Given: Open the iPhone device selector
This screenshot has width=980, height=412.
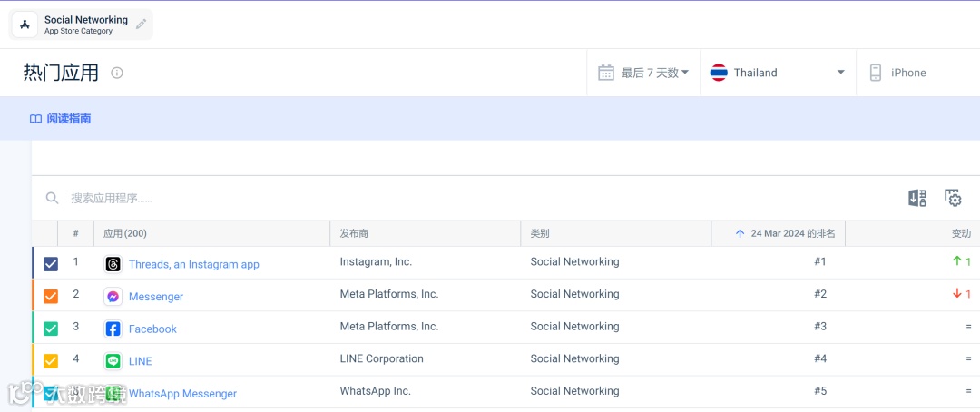Looking at the screenshot, I should [917, 73].
